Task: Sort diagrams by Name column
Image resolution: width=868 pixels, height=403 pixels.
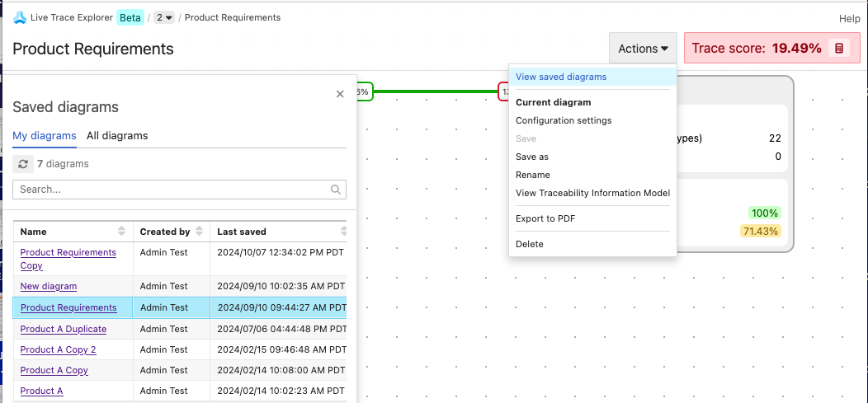Action: (122, 232)
